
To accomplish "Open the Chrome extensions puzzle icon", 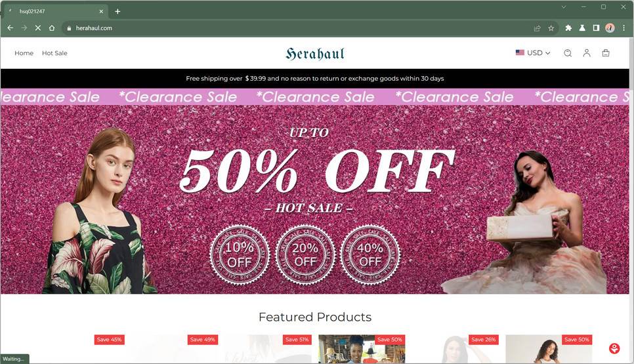I will pyautogui.click(x=568, y=28).
